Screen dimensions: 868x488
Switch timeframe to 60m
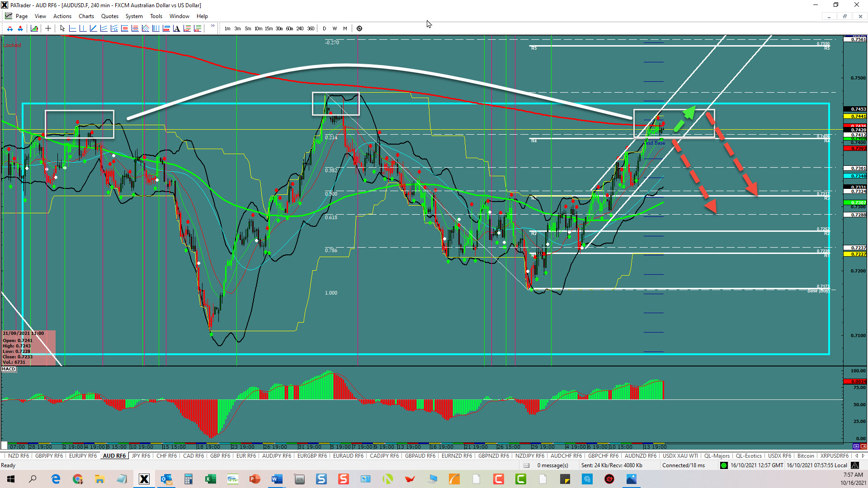click(289, 28)
